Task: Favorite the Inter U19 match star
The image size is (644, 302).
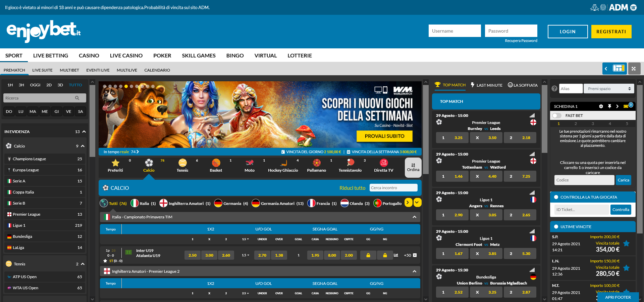Action: point(105,261)
